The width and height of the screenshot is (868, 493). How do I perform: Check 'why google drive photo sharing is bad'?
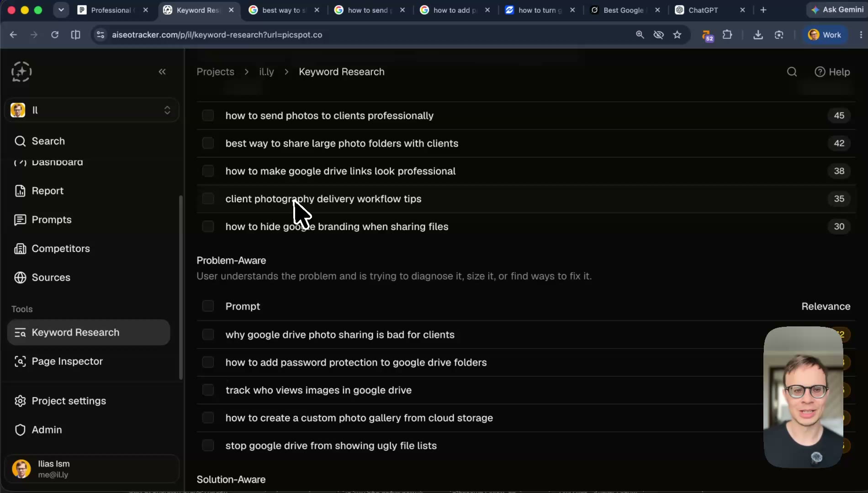[x=208, y=335]
